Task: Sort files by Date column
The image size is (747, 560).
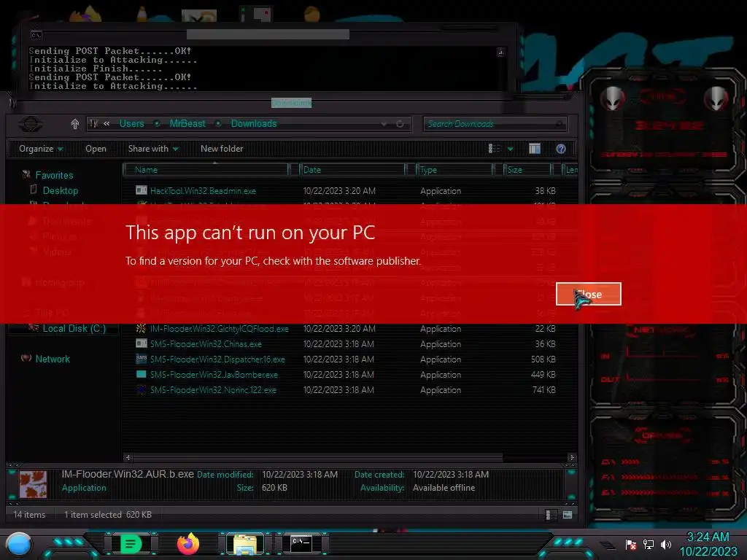Action: point(352,169)
